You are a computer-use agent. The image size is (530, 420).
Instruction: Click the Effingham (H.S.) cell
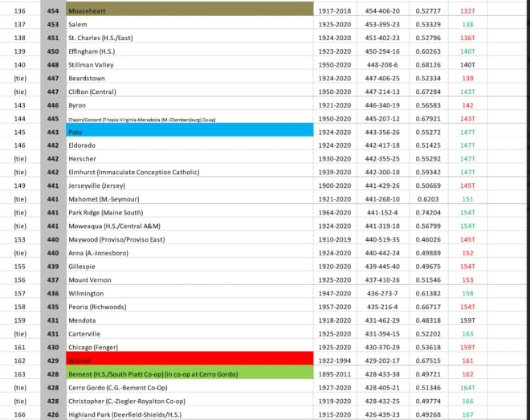tap(190, 51)
